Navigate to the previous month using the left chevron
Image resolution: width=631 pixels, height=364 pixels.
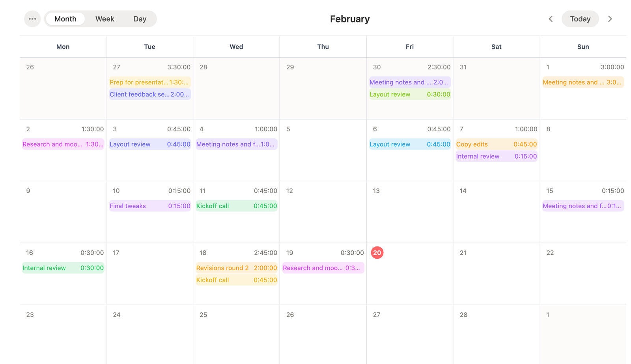pyautogui.click(x=551, y=19)
